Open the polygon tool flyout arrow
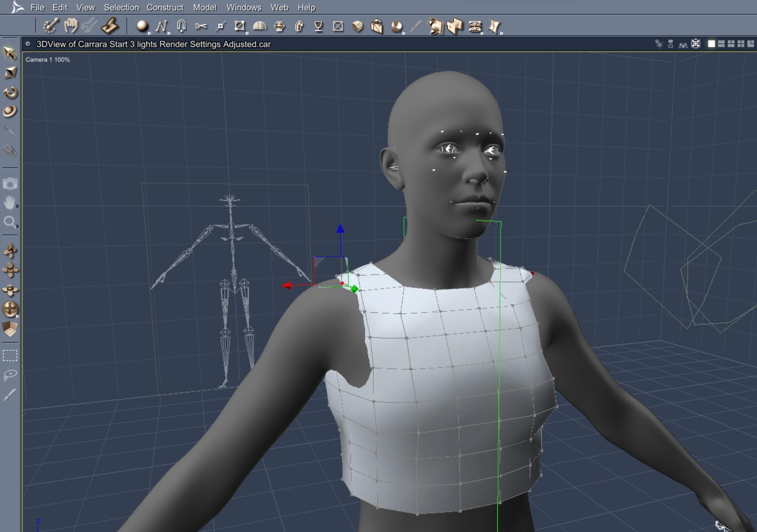This screenshot has height=532, width=757. [247, 33]
